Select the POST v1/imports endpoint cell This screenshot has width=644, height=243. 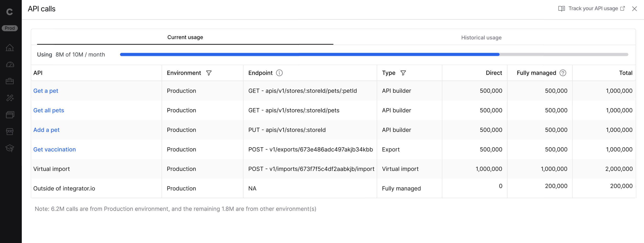[x=311, y=169]
